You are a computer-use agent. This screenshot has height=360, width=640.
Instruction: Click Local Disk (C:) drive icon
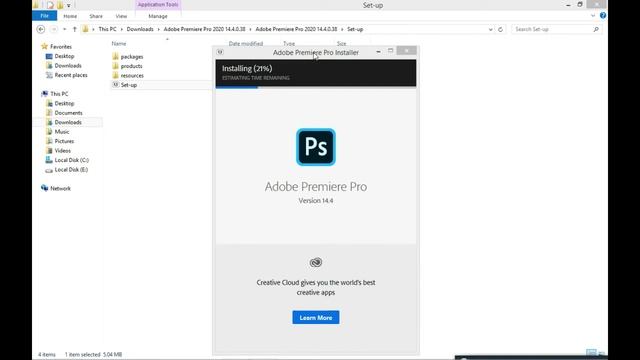point(49,160)
